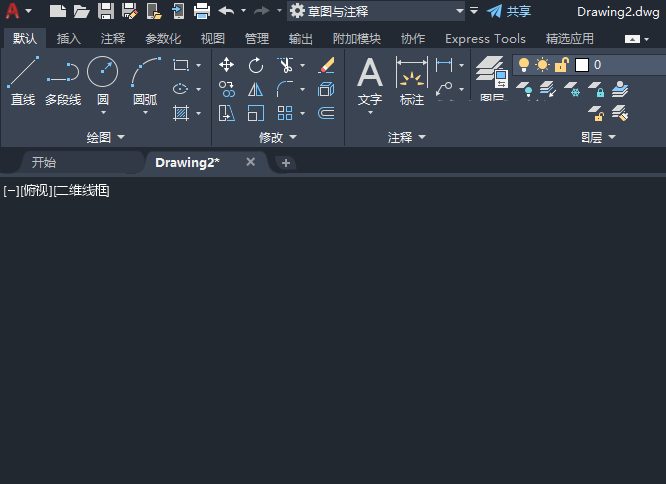666x484 pixels.
Task: Click the Make Current layer icon
Action: pyautogui.click(x=620, y=90)
